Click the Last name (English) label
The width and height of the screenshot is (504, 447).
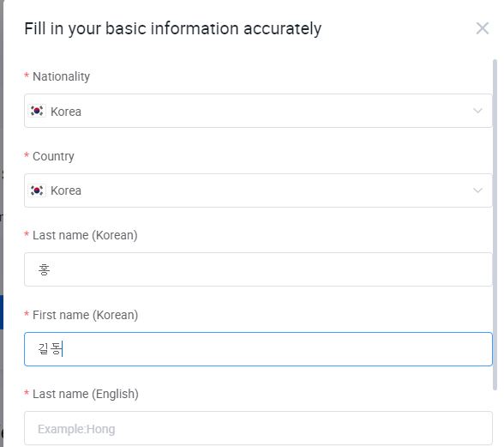[86, 394]
